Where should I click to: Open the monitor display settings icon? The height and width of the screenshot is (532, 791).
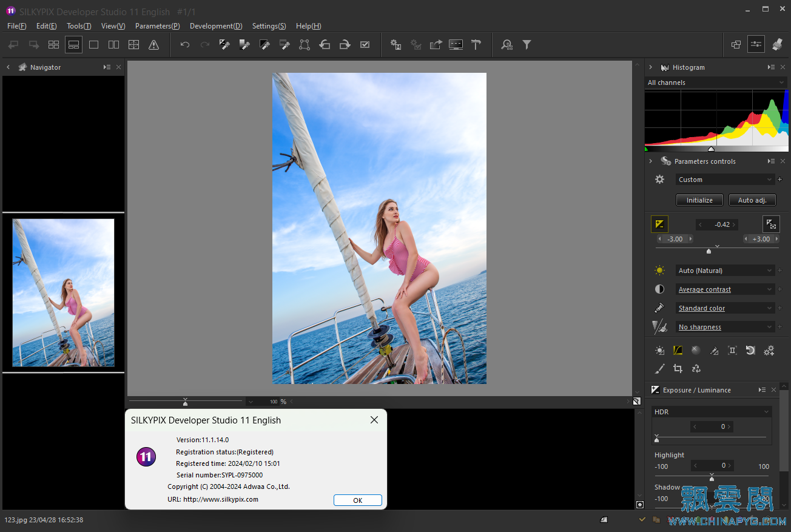pos(456,44)
